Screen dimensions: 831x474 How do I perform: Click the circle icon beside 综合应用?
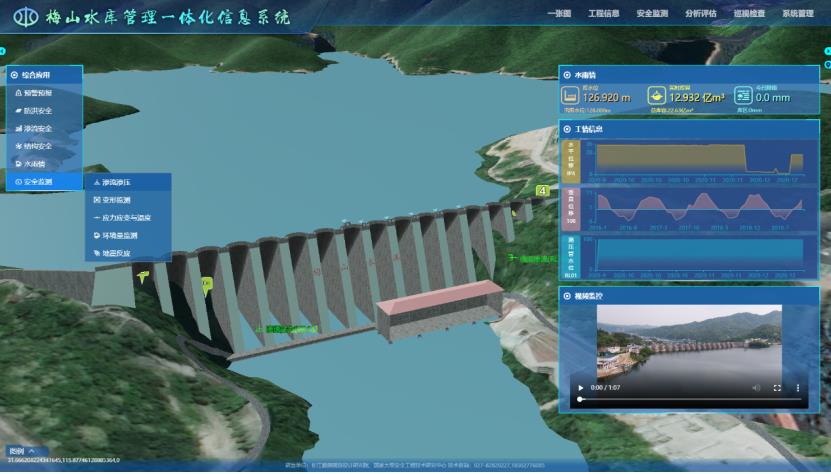coord(14,75)
